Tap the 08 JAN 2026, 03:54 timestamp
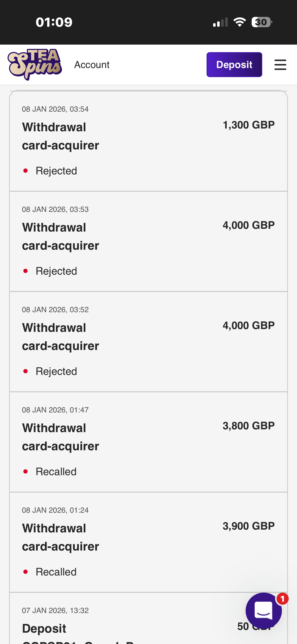 tap(55, 109)
